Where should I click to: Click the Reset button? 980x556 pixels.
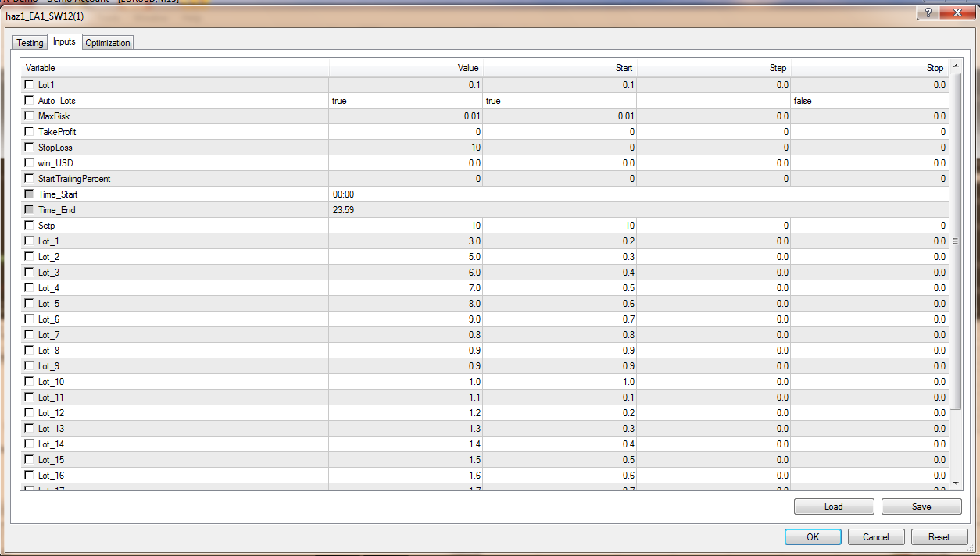coord(939,537)
